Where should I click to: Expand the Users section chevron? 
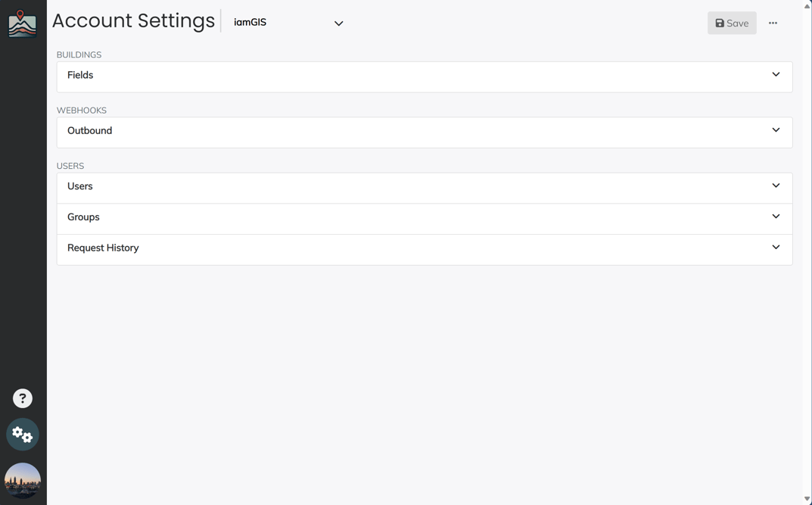click(x=776, y=185)
